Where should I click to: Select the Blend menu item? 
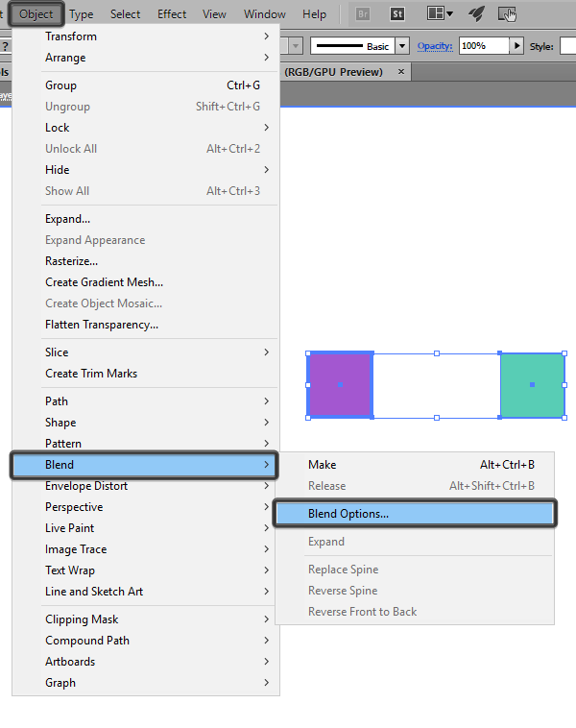pyautogui.click(x=144, y=465)
